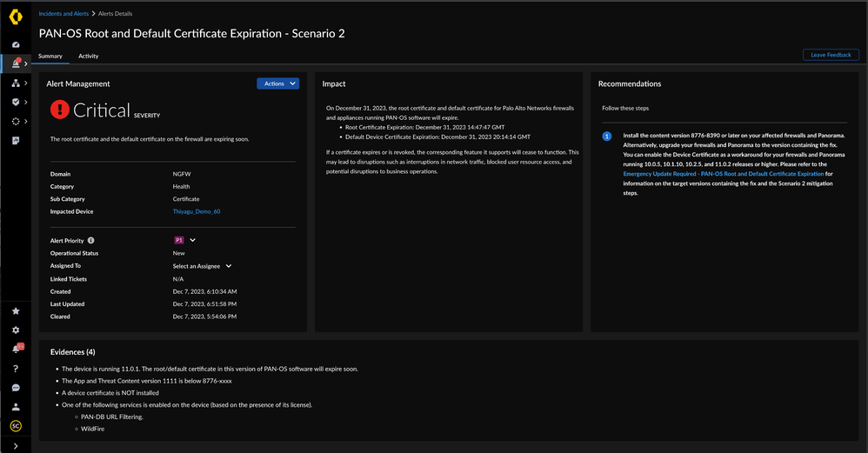Open the notifications icon with red badge
Viewport: 868px width, 453px height.
[16, 349]
